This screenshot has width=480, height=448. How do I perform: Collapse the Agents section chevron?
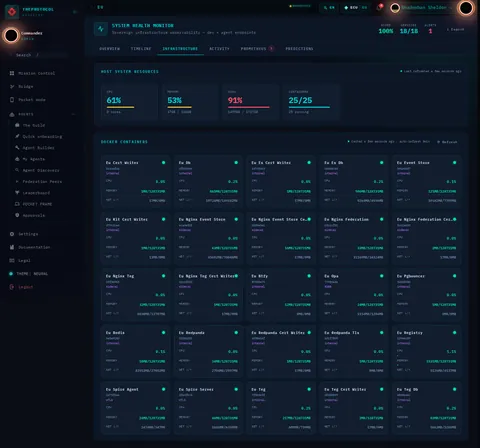tap(73, 114)
